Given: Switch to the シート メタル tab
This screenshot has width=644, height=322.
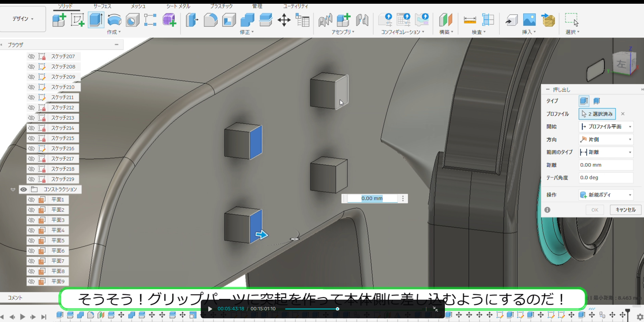Looking at the screenshot, I should coord(178,6).
